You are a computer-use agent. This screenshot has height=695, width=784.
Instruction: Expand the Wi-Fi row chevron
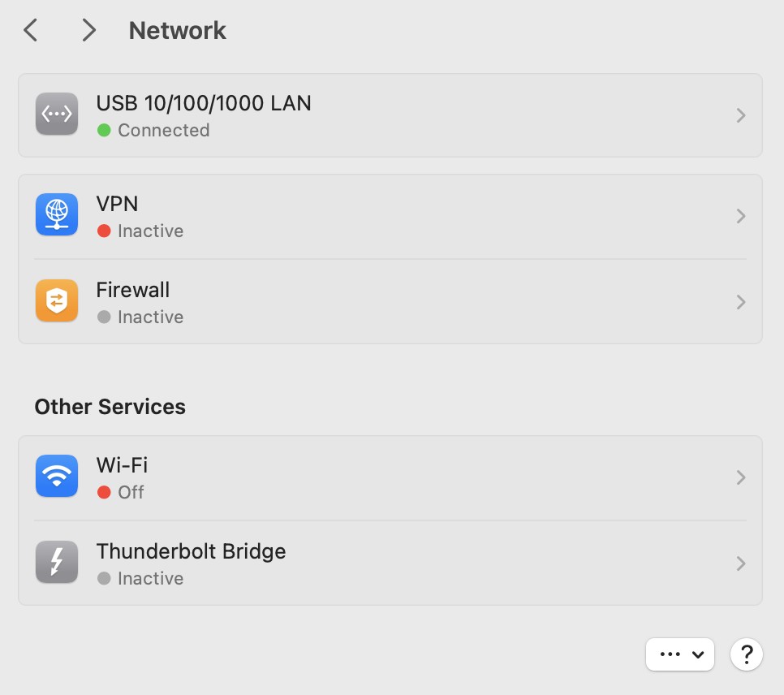click(x=740, y=477)
